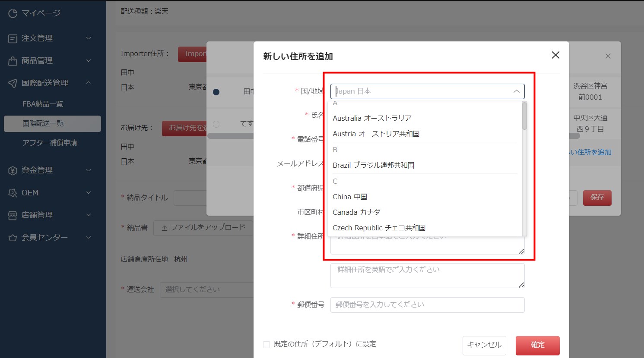Click the red 保存 button
The height and width of the screenshot is (358, 644).
597,198
